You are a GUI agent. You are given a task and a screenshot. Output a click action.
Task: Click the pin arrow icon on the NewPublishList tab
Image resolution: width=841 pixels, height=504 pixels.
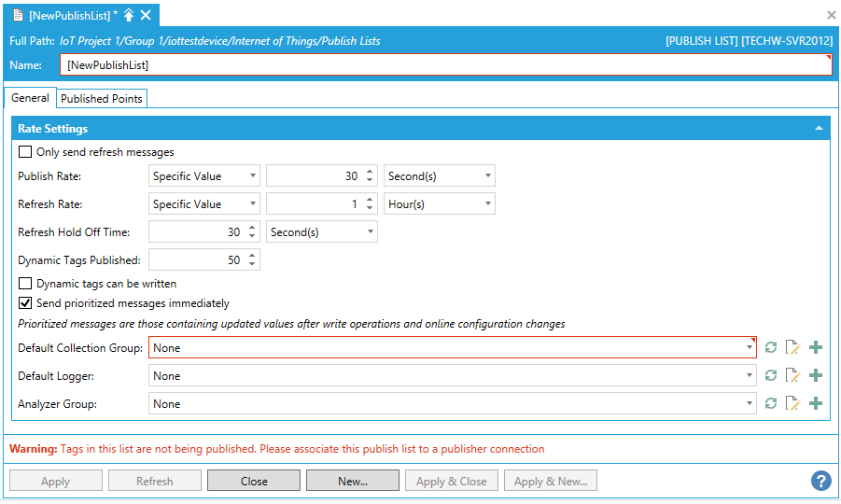pos(129,15)
